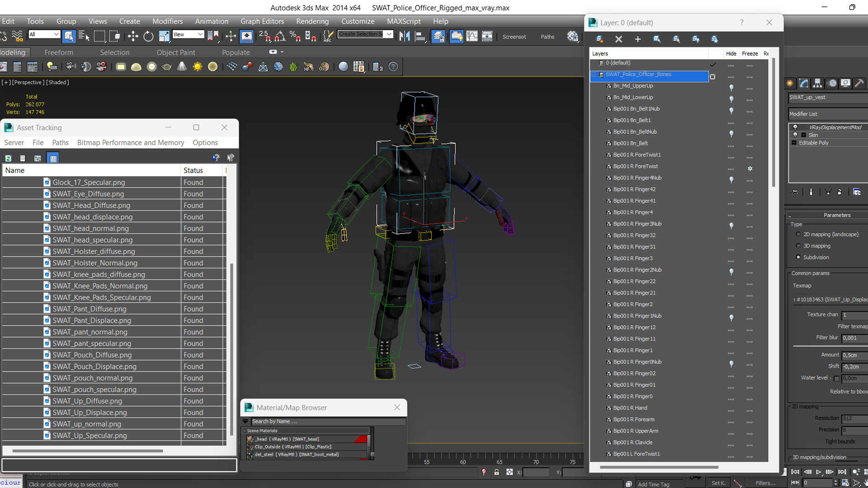868x488 pixels.
Task: Pick the Select and Rotate tool
Action: point(148,36)
